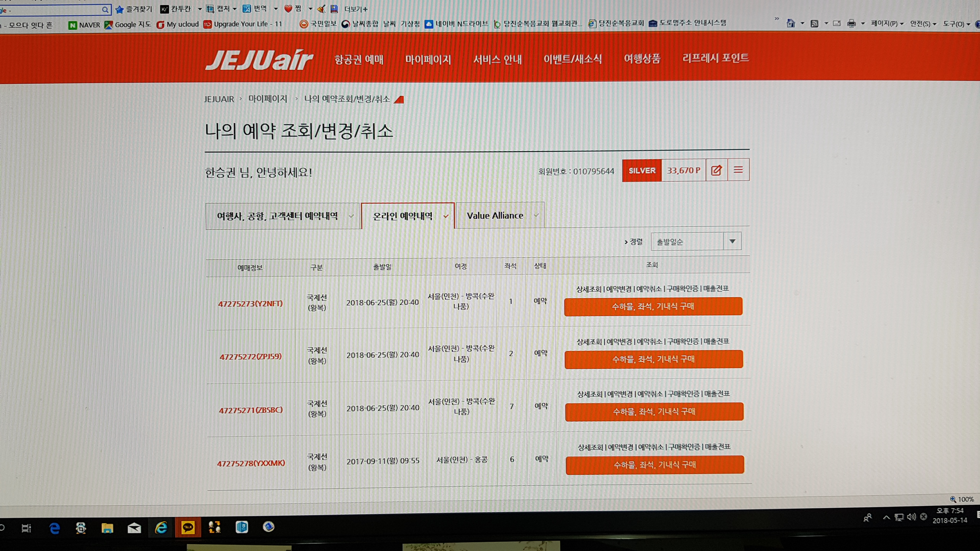
Task: Open 더보기+ in the toolbar
Action: pos(356,9)
